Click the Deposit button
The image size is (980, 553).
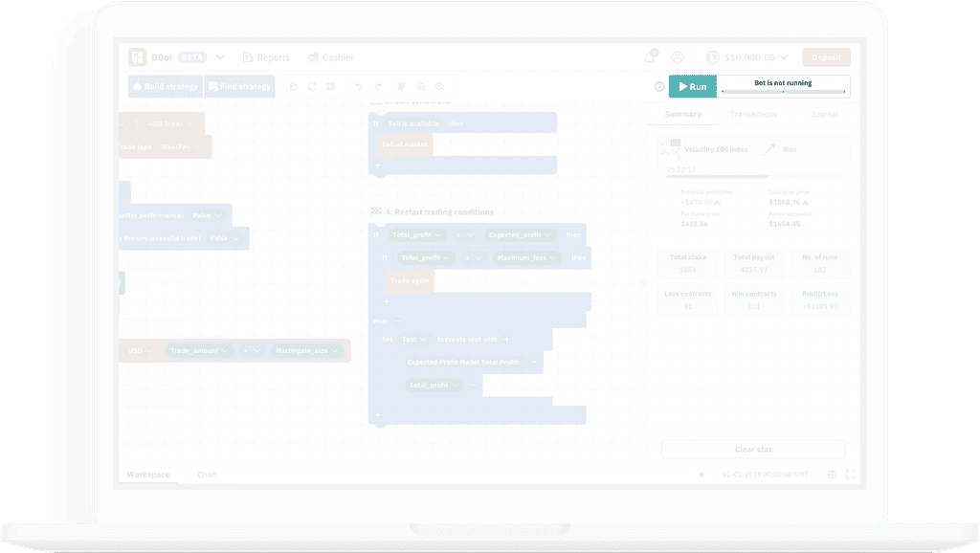(x=826, y=57)
